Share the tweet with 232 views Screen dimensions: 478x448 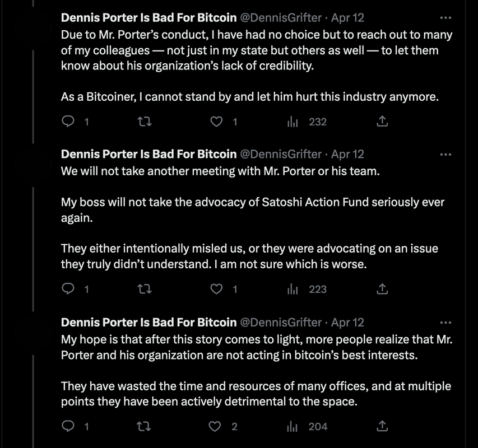point(383,122)
